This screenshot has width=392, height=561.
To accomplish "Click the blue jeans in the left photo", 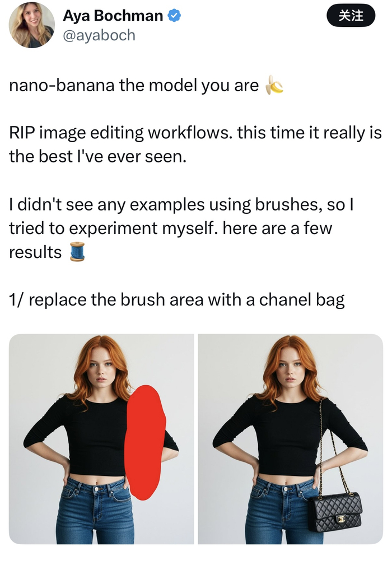I will tap(96, 512).
